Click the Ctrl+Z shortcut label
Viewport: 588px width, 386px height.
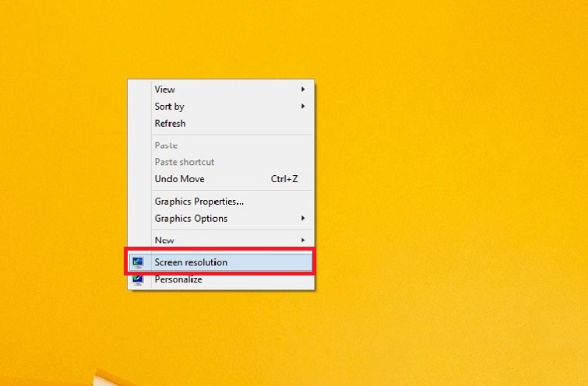coord(284,179)
